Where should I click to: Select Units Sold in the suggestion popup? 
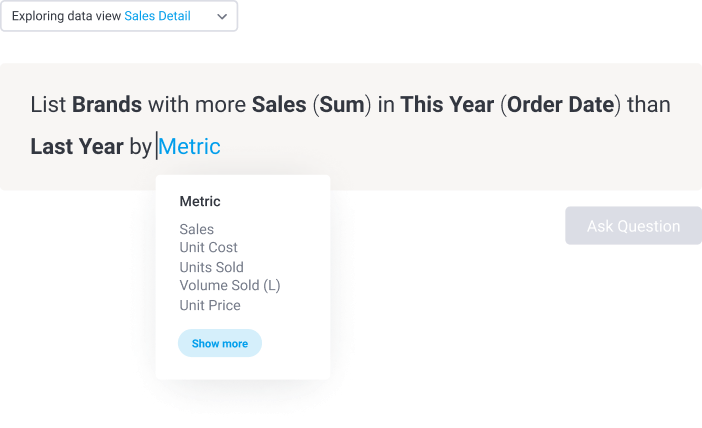coord(211,267)
